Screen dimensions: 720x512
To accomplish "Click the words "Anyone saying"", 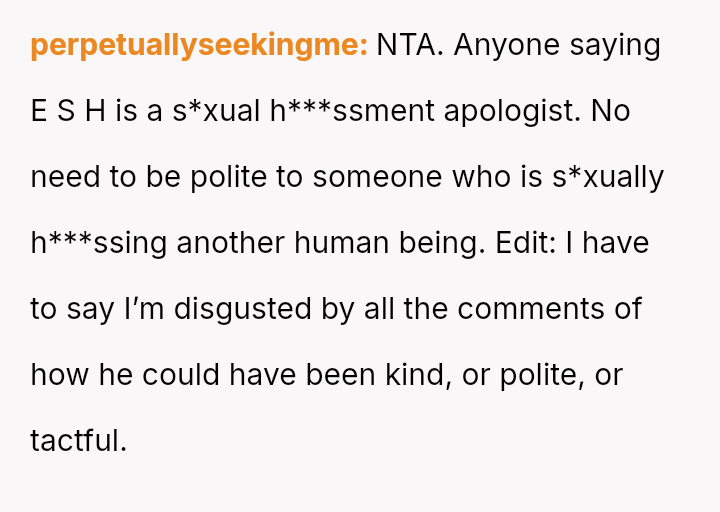I will (557, 46).
